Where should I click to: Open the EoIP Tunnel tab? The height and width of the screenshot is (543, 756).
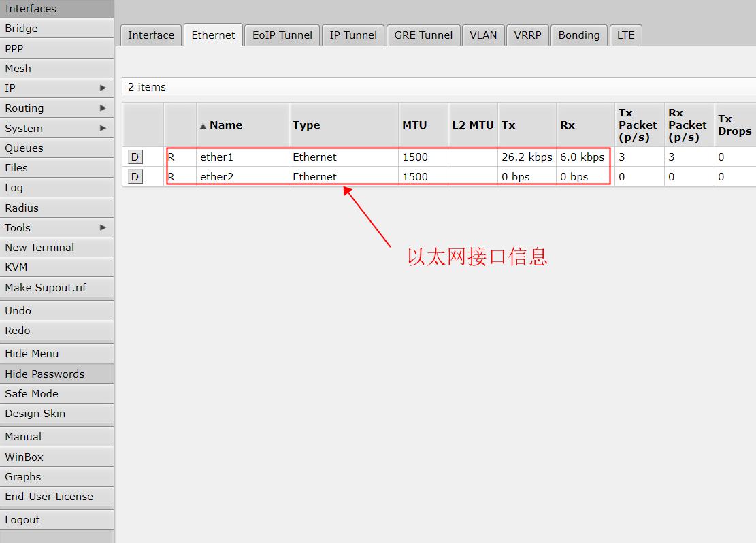click(x=282, y=35)
